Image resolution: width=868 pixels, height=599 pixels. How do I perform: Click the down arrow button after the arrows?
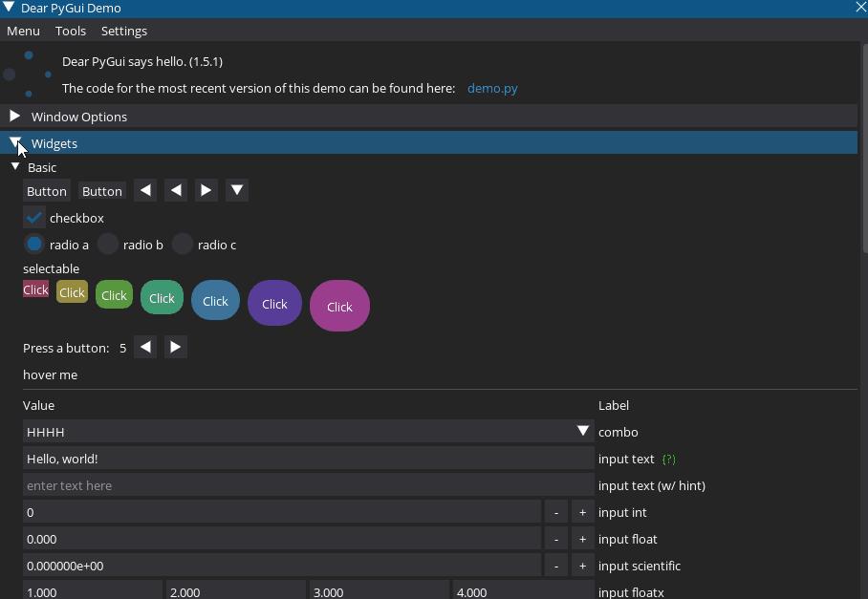(x=237, y=190)
